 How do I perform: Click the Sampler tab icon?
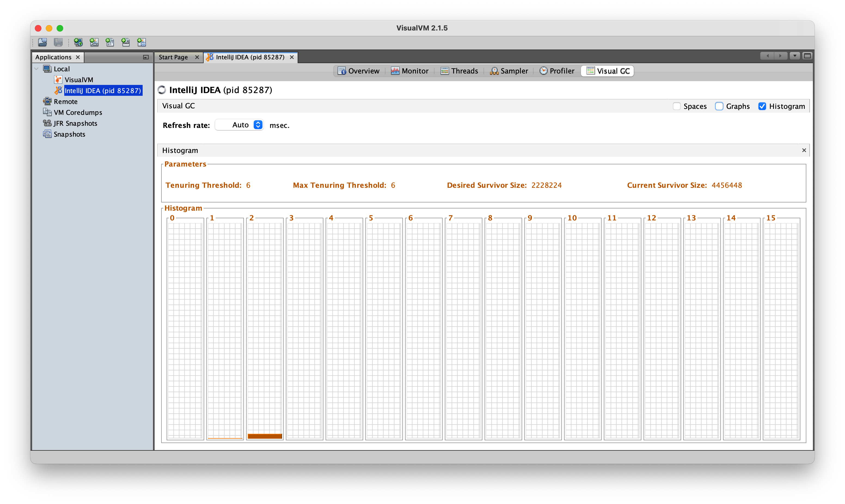point(494,71)
